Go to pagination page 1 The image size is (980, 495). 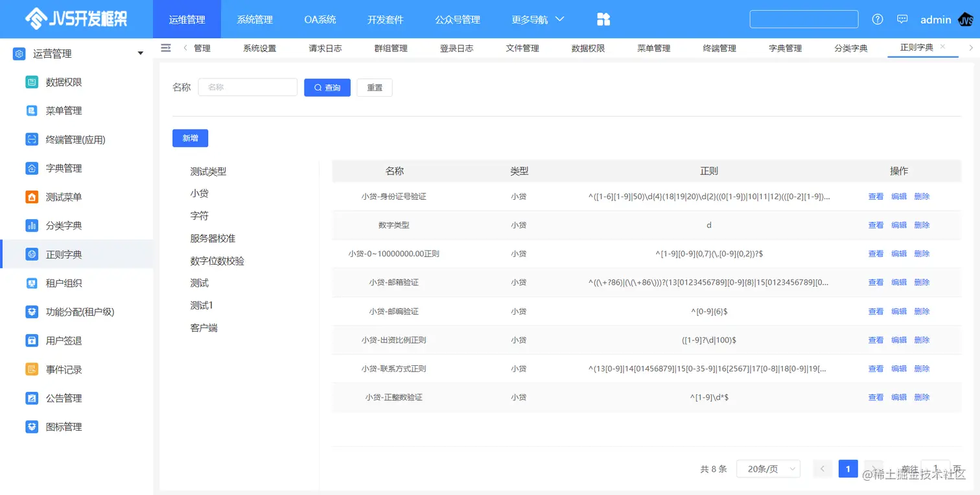(848, 469)
